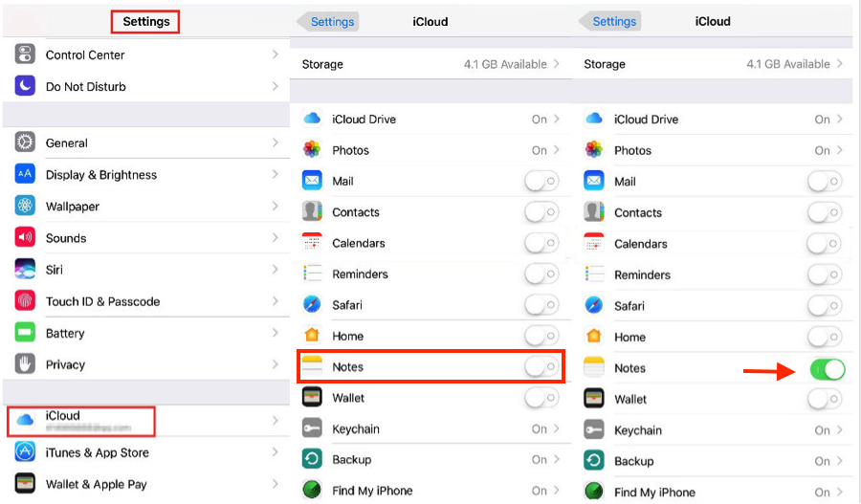The width and height of the screenshot is (861, 504).
Task: Tap the Reminders list icon in right panel
Action: (593, 274)
